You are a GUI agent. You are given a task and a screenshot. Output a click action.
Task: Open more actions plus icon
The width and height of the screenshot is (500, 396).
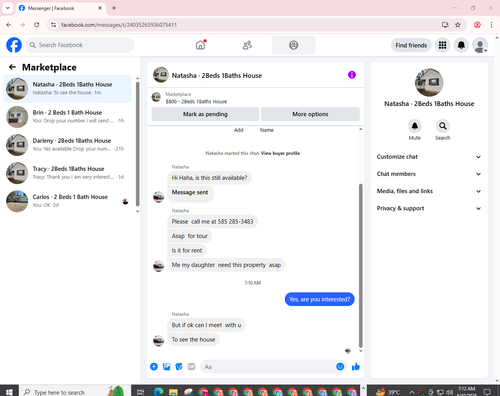[x=154, y=367]
